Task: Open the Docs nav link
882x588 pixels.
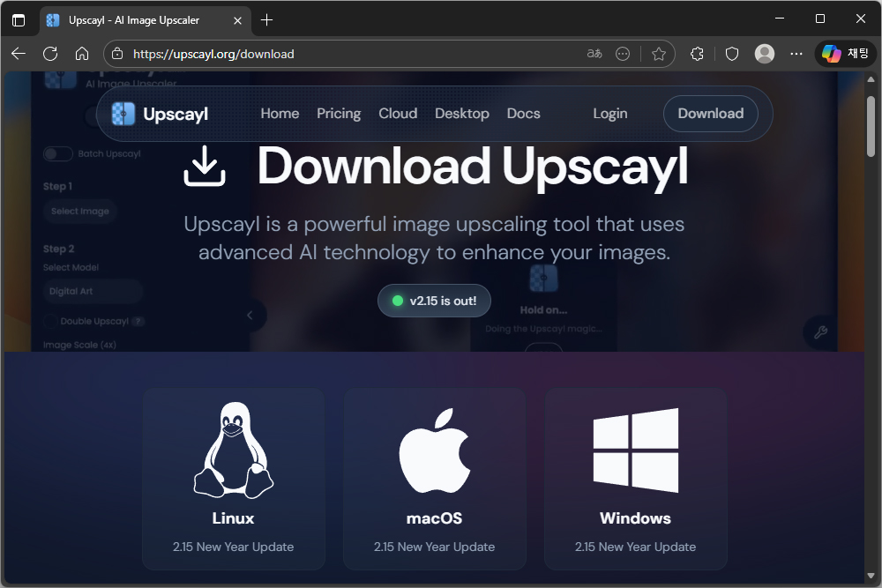Action: [523, 114]
